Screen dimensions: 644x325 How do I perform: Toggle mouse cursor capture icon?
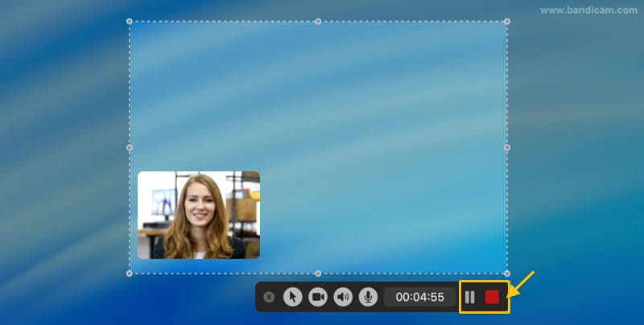pos(293,297)
